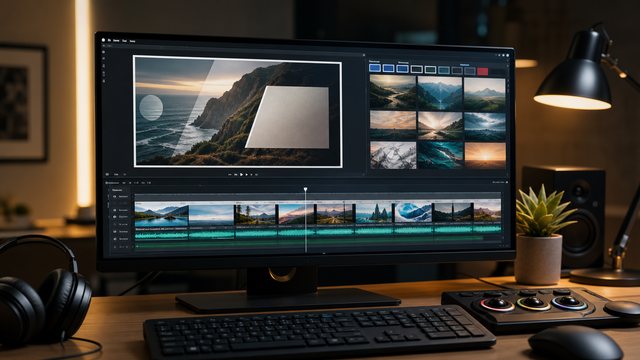
Task: Click the icon at the preview's bottom-left corner
Action: point(107,174)
